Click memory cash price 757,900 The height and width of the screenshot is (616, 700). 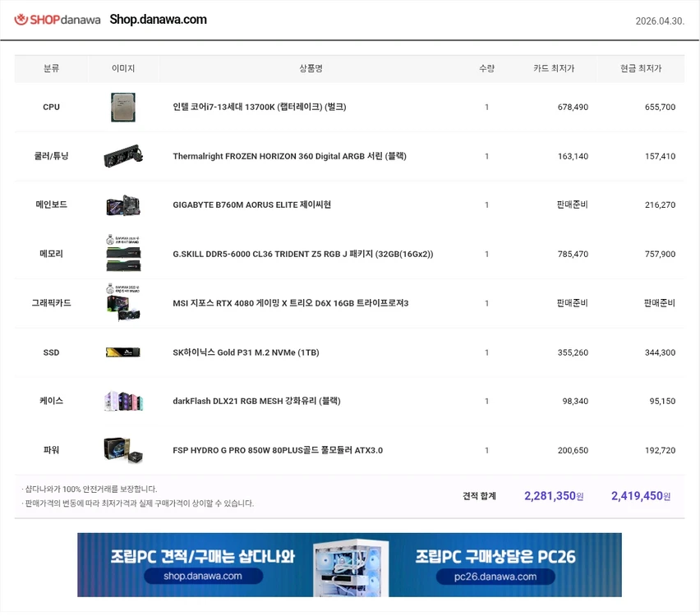coord(660,254)
